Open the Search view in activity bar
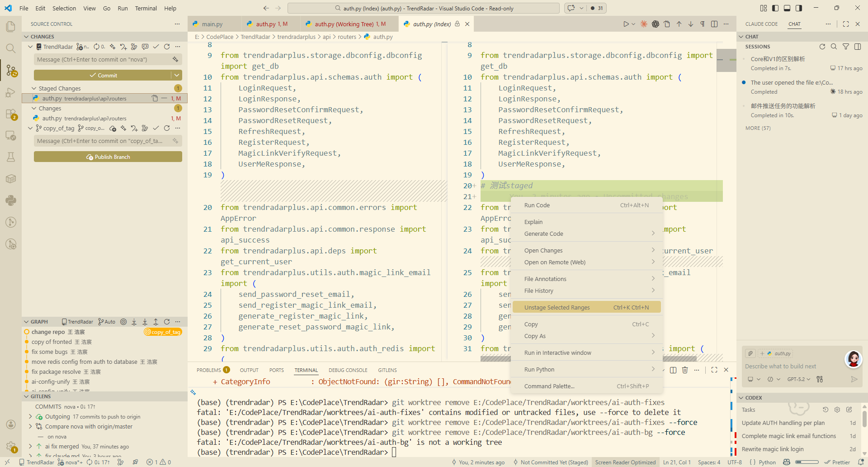 (11, 48)
